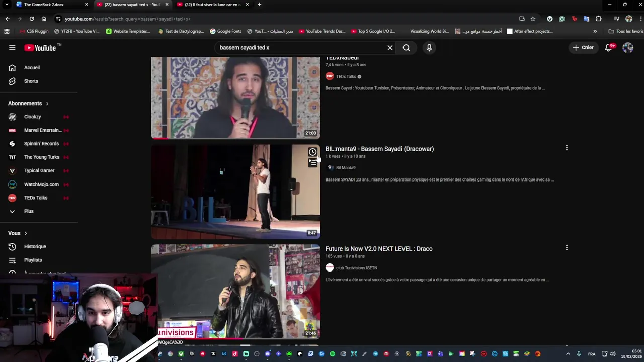
Task: Open the account avatar menu
Action: point(628,48)
